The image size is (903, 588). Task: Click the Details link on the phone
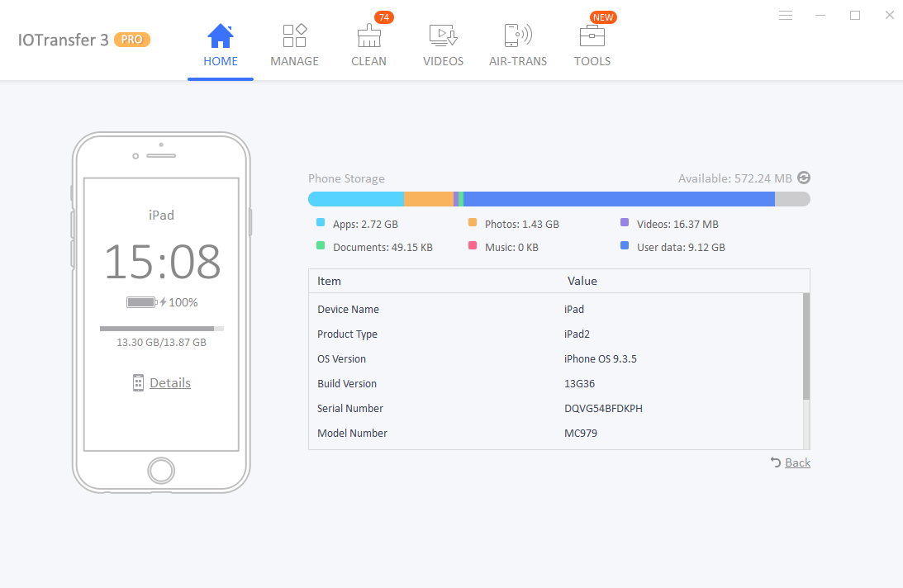170,382
